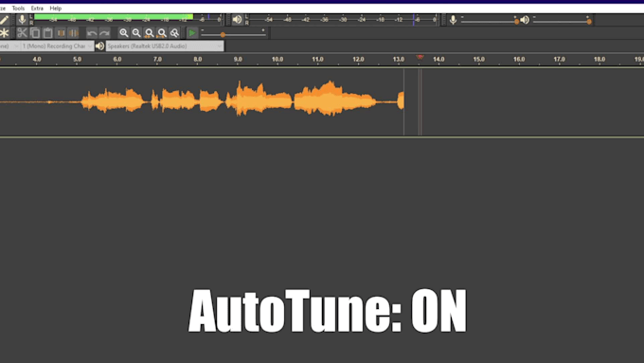
Task: Click the playback level meter
Action: (x=343, y=19)
